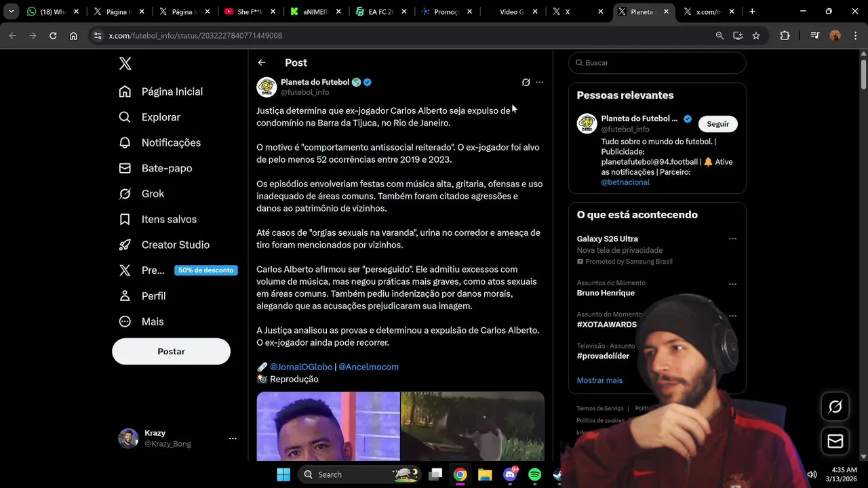
Task: Open the post's three-dot options menu
Action: click(x=539, y=82)
